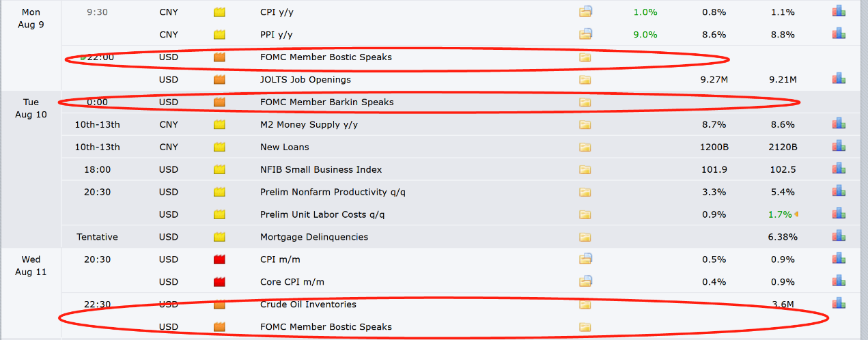Open detail folder for PPI y/y
868x340 pixels.
tap(585, 34)
